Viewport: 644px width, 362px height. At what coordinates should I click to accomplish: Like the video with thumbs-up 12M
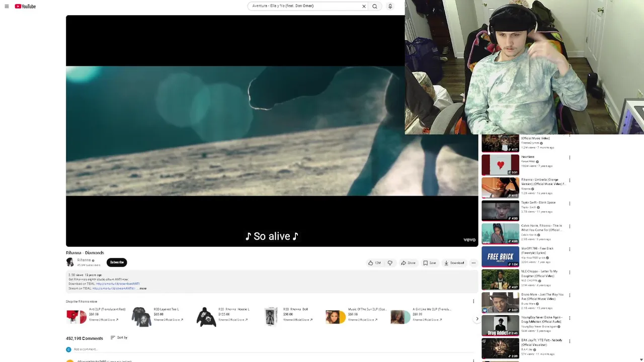[x=374, y=263]
